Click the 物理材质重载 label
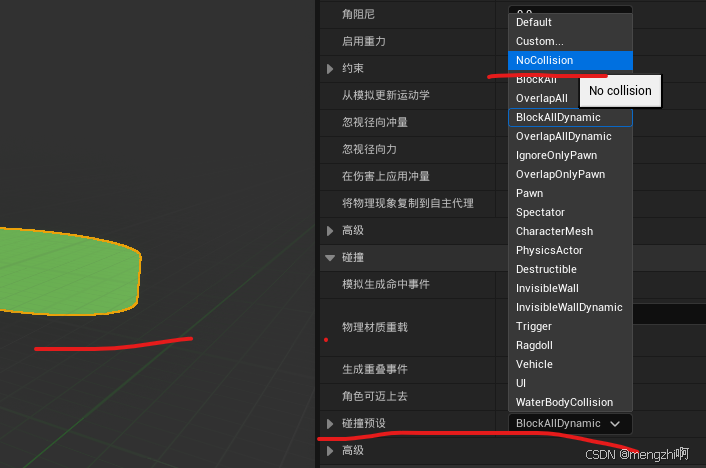Viewport: 706px width, 468px height. [375, 327]
